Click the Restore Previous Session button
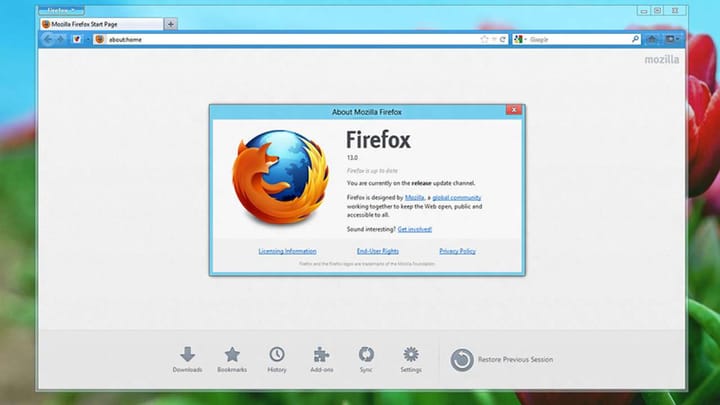This screenshot has width=720, height=405. 501,360
